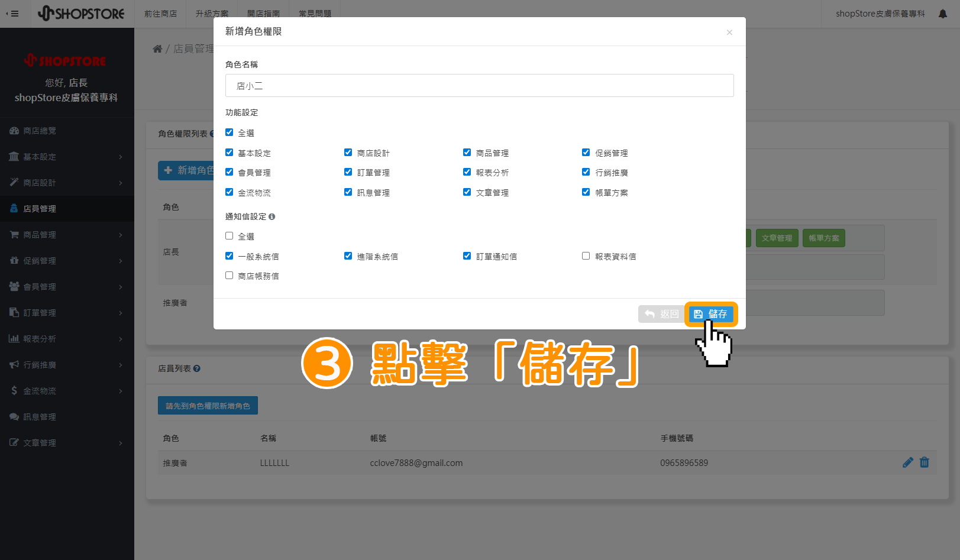This screenshot has width=960, height=560.
Task: Enable the 報表資料信 checkbox
Action: point(586,256)
